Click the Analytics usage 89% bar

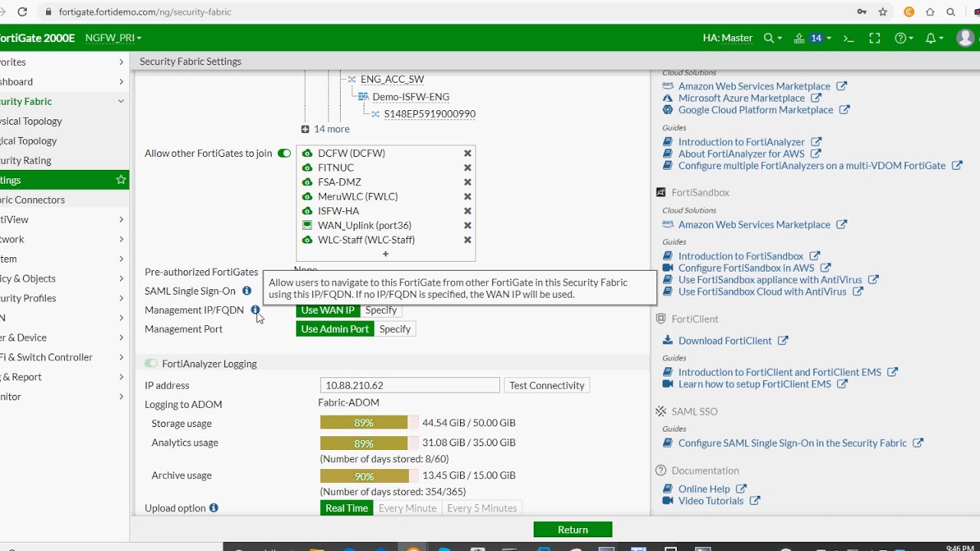[x=369, y=443]
